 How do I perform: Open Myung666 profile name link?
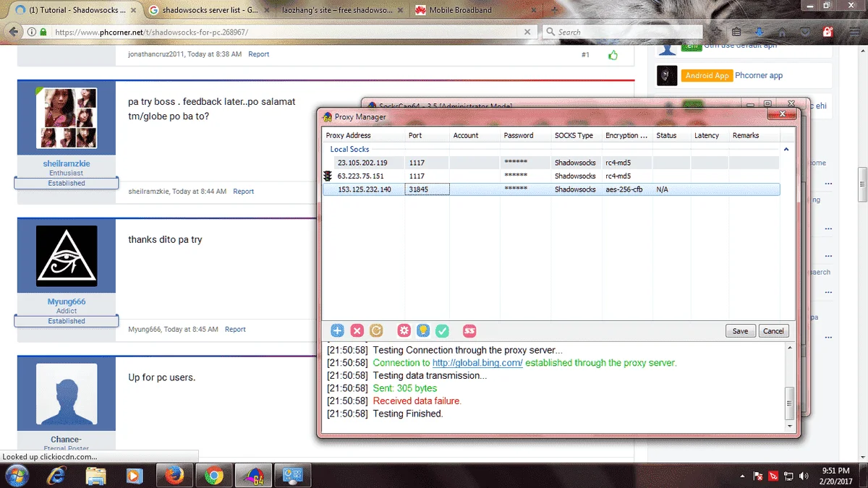coord(67,301)
